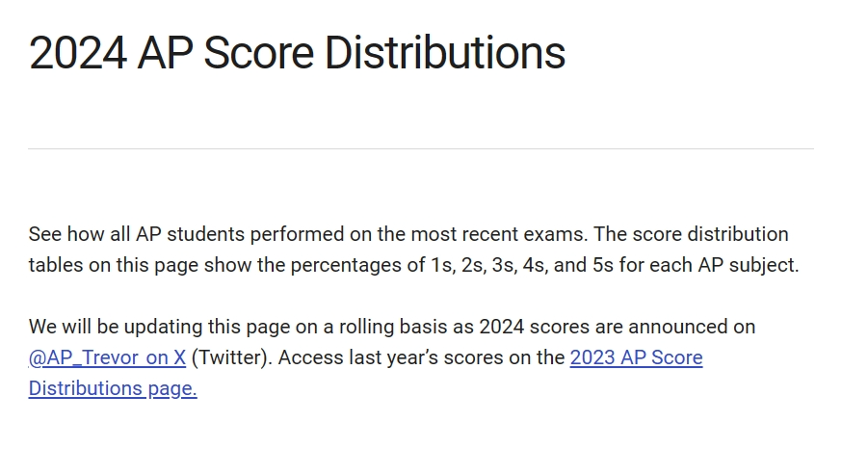Open the 2023 AP Score Distributions page link
The height and width of the screenshot is (449, 868).
(x=636, y=357)
